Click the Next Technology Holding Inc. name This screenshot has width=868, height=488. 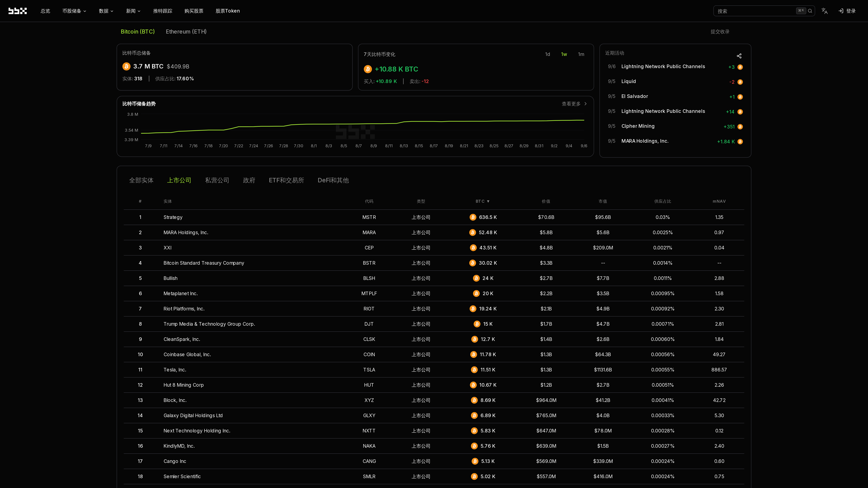[197, 431]
